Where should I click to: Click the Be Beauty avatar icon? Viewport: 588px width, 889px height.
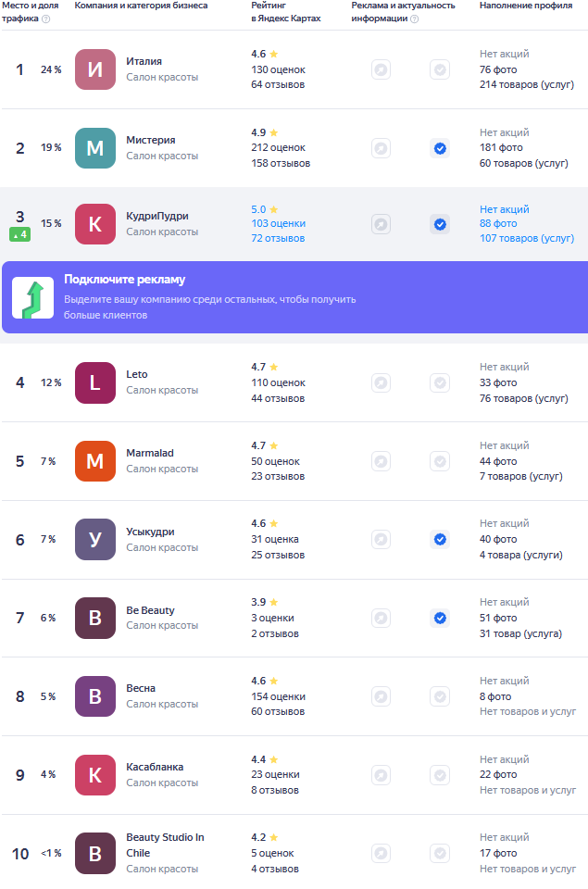pyautogui.click(x=95, y=618)
